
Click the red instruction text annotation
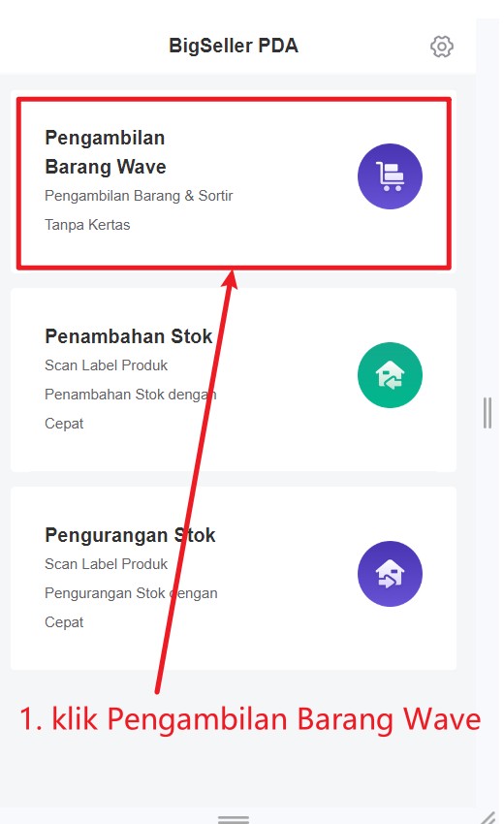tap(250, 719)
